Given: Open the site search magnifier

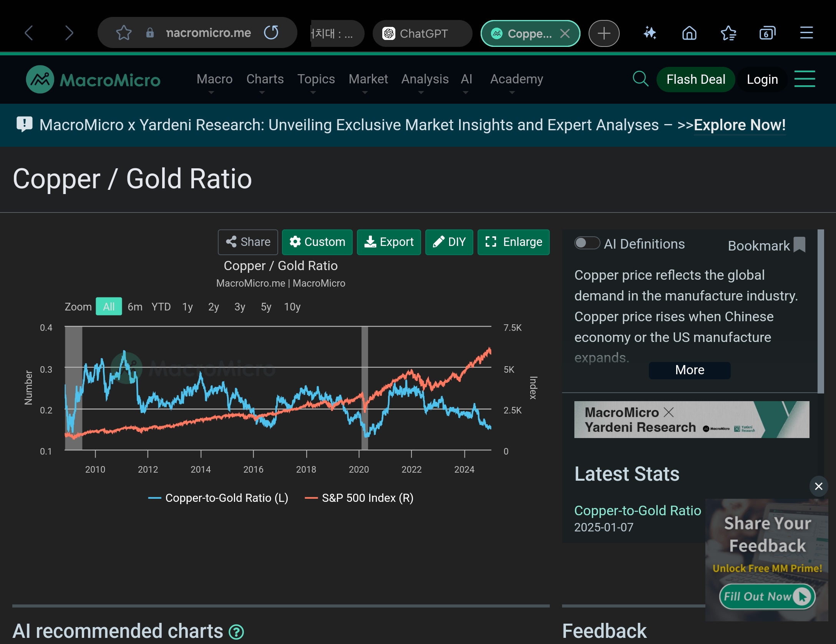Looking at the screenshot, I should (640, 79).
